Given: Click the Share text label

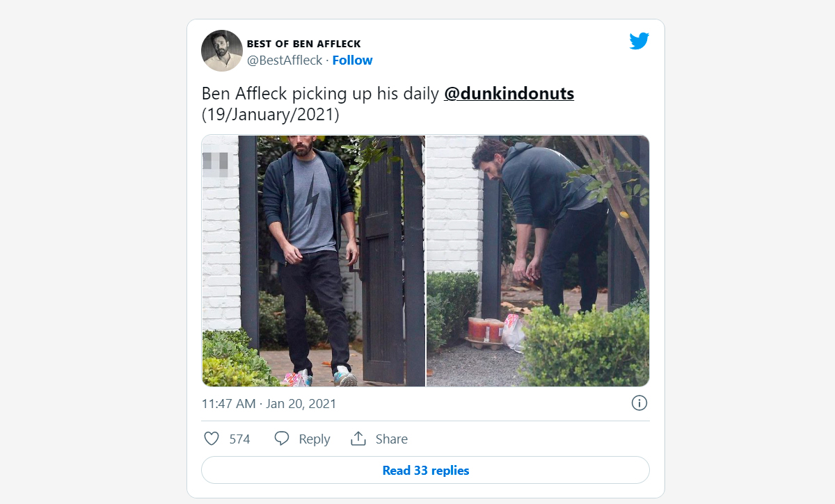Looking at the screenshot, I should point(391,439).
